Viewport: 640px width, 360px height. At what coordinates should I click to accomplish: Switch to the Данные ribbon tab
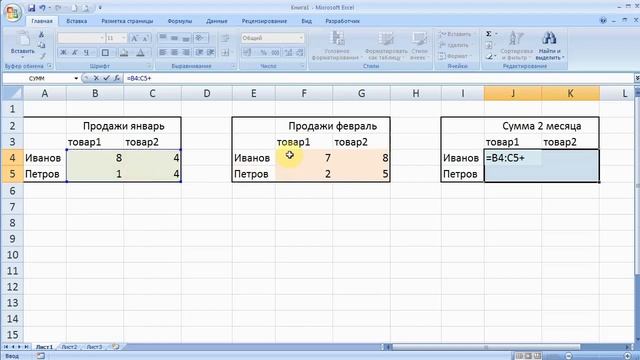(217, 21)
